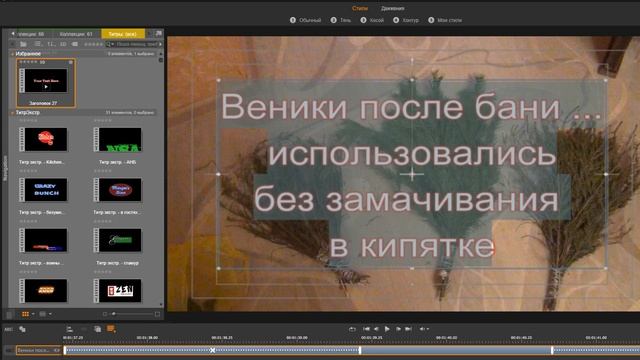640x360 pixels.
Task: Play the title preview
Action: [x=387, y=329]
